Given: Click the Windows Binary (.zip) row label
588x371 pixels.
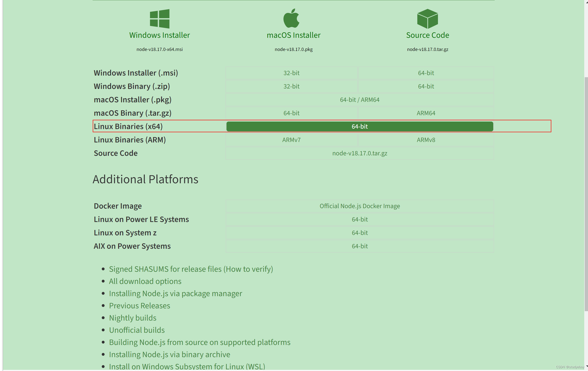Looking at the screenshot, I should pyautogui.click(x=132, y=87).
